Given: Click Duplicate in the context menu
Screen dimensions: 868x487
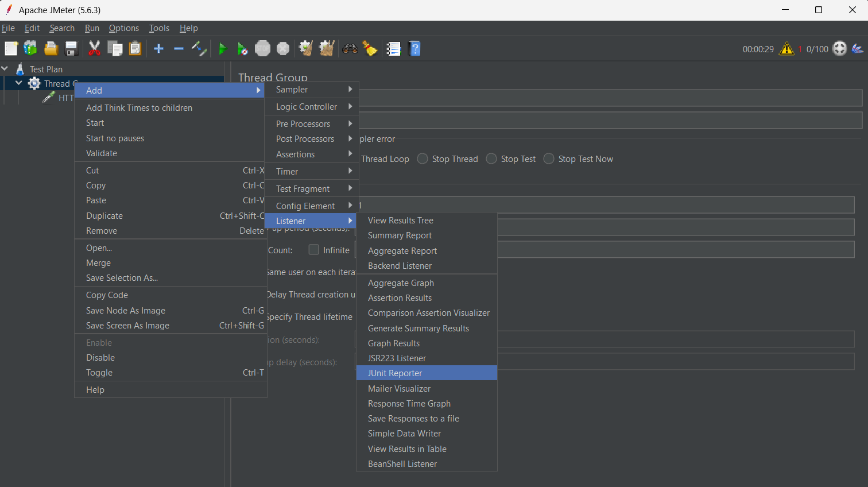Looking at the screenshot, I should point(104,216).
